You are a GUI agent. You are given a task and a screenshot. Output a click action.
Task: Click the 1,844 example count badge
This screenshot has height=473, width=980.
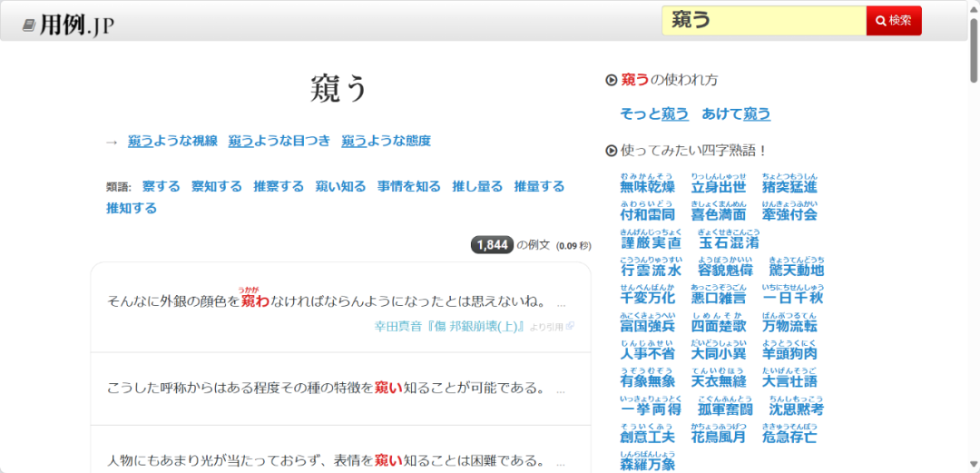pos(492,245)
